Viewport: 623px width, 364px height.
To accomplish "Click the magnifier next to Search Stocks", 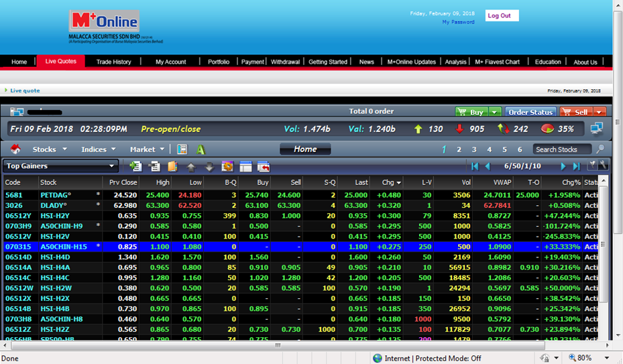I will (x=600, y=149).
